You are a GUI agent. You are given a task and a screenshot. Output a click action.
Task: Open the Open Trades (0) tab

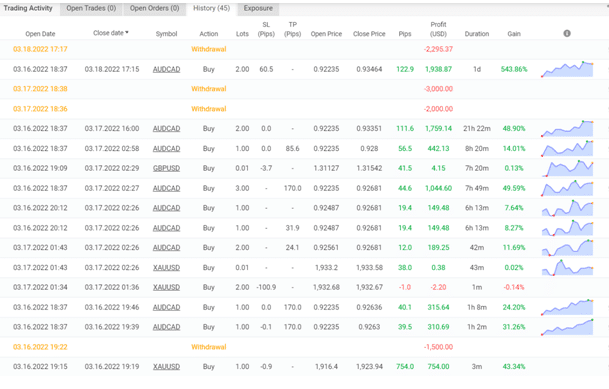91,8
